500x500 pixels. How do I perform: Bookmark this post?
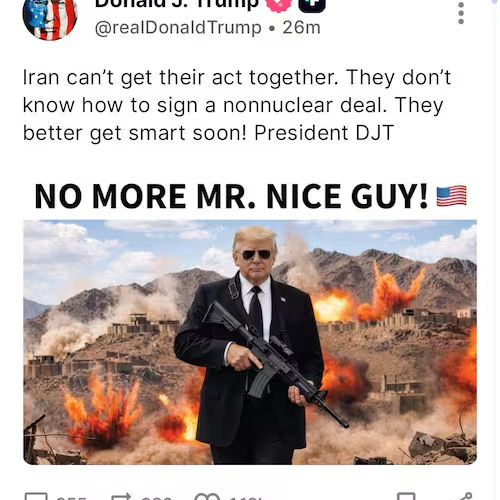(407, 497)
